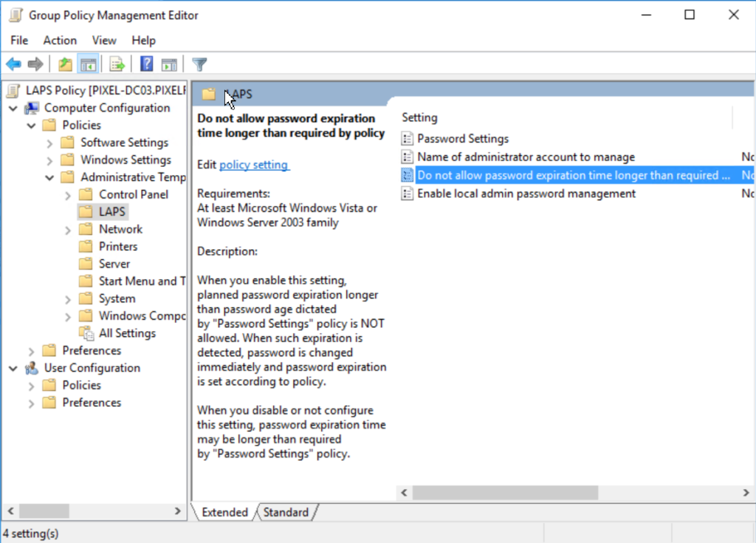
Task: Click the Server folder icon
Action: [x=86, y=264]
